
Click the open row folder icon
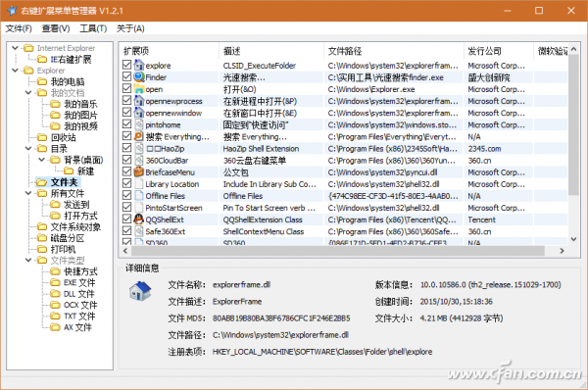coord(139,89)
